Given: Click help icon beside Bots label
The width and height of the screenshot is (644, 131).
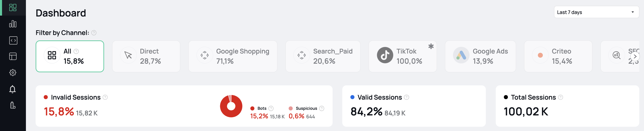Looking at the screenshot, I should [x=271, y=108].
